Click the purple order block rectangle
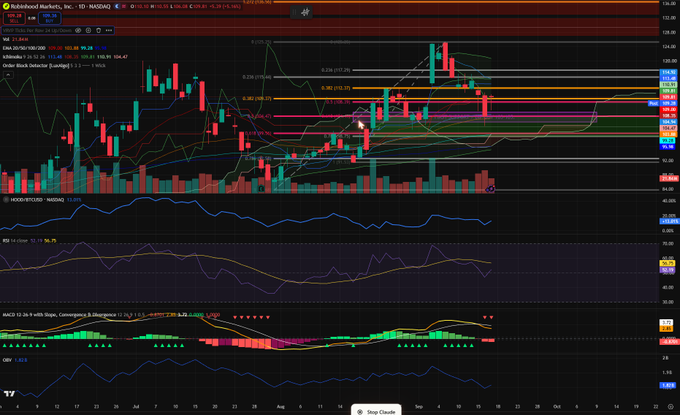Screen dimensions: 680x415 475,117
